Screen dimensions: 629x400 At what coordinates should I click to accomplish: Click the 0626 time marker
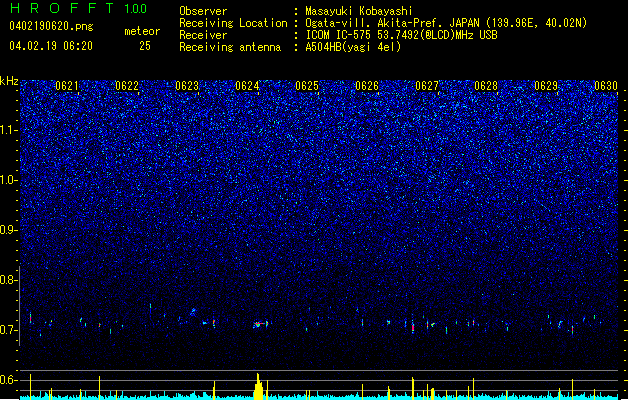tap(367, 86)
